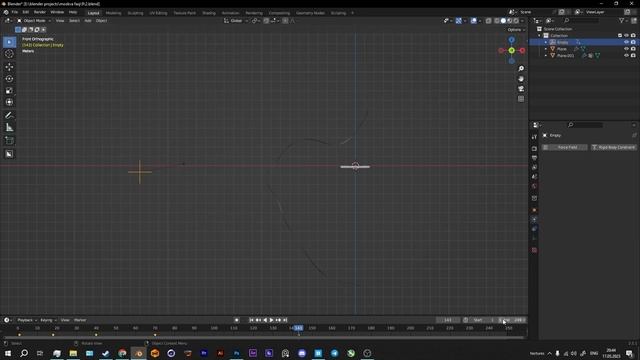Select the Rotate tool

(x=9, y=78)
